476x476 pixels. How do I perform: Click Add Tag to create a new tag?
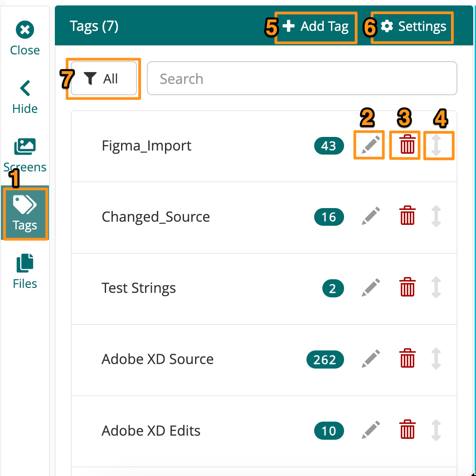316,27
